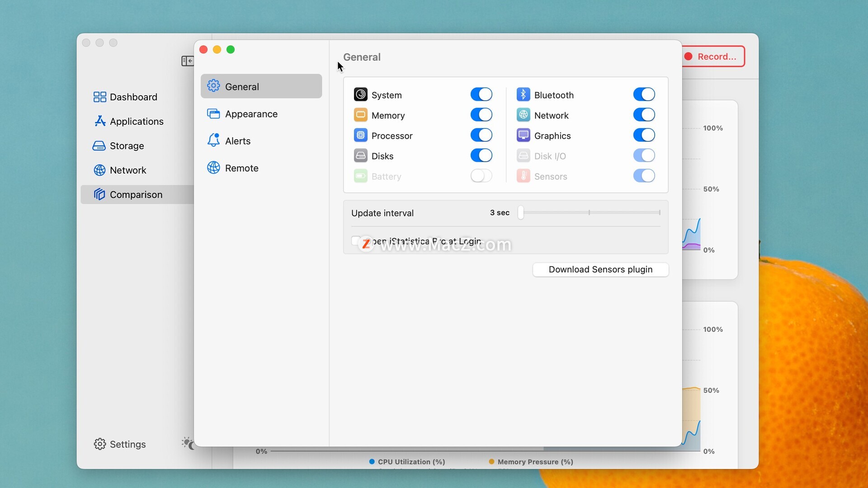This screenshot has width=868, height=488.
Task: Minimize preferences window with yellow button
Action: 217,50
